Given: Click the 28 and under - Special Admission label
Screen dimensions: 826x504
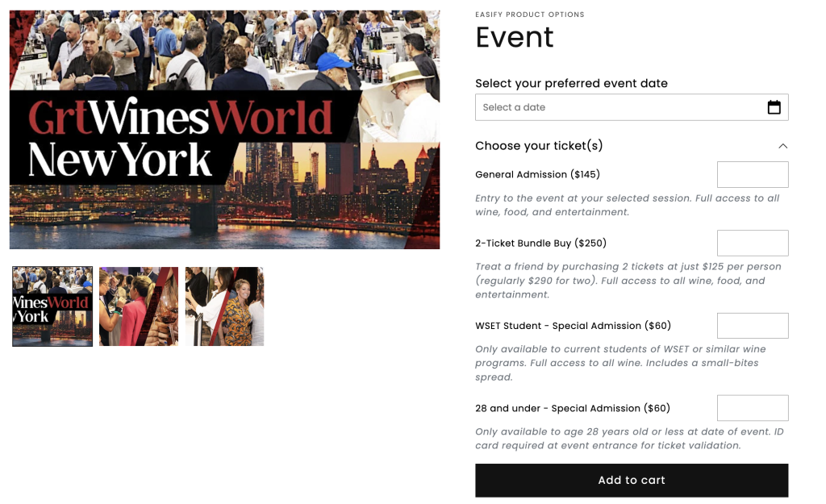Looking at the screenshot, I should click(x=572, y=408).
